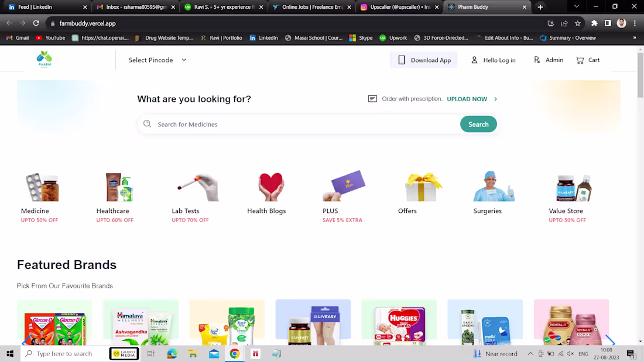The width and height of the screenshot is (644, 362).
Task: Click the Download App button
Action: click(x=424, y=60)
